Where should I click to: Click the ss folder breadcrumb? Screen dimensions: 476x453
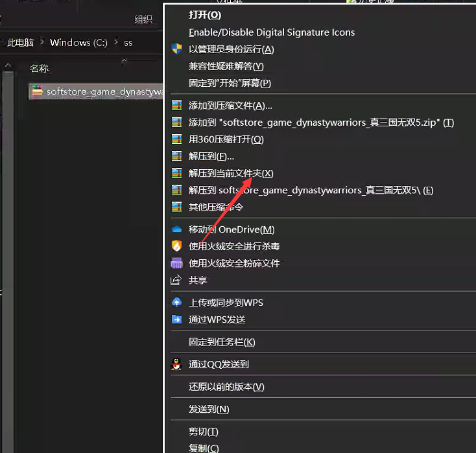pyautogui.click(x=128, y=43)
